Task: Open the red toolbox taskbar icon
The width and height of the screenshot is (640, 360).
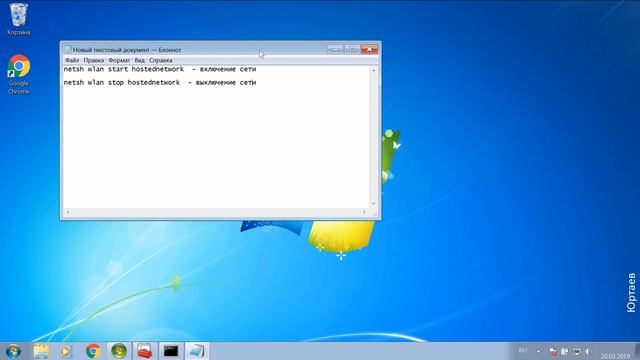Action: 144,351
